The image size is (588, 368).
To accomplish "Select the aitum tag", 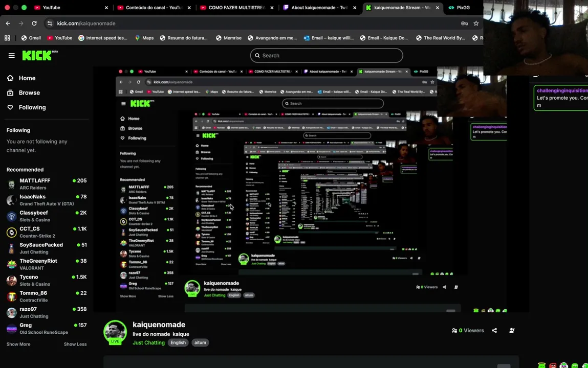I will 200,342.
